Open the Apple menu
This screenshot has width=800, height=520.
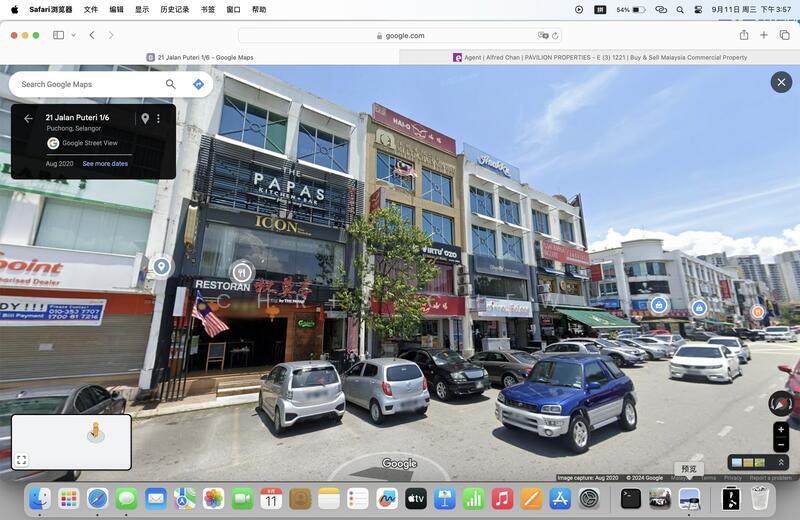14,9
